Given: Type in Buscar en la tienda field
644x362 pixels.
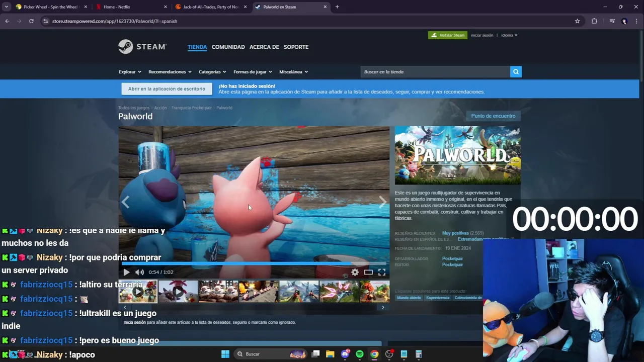Looking at the screenshot, I should point(435,72).
